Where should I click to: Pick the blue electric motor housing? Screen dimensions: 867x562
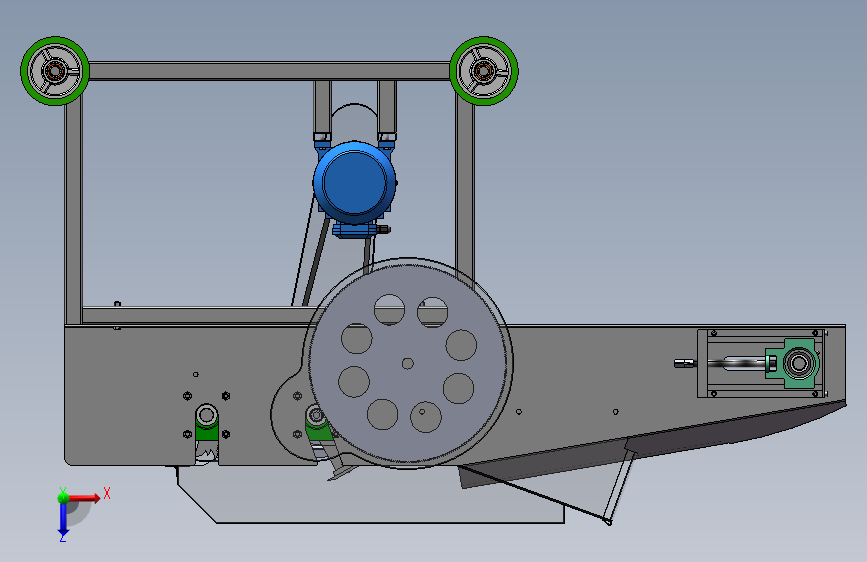[x=354, y=183]
